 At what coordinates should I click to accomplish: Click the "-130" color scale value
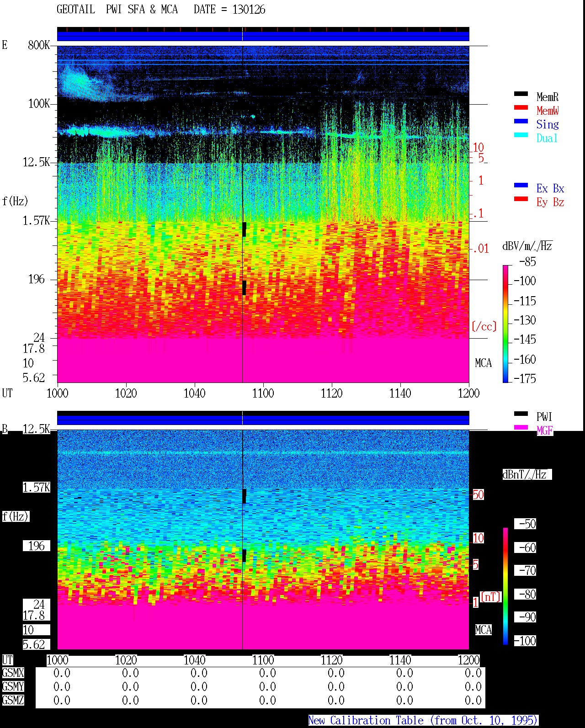click(x=525, y=320)
